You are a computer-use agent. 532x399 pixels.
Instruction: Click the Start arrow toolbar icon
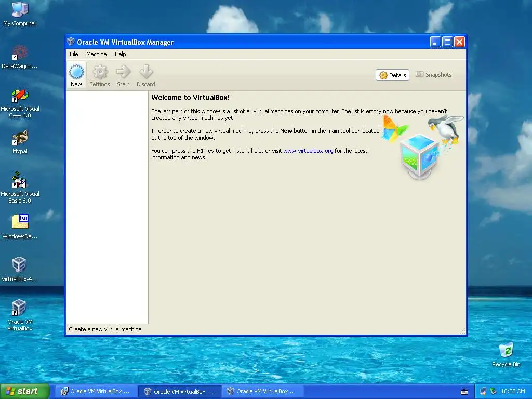pyautogui.click(x=123, y=75)
